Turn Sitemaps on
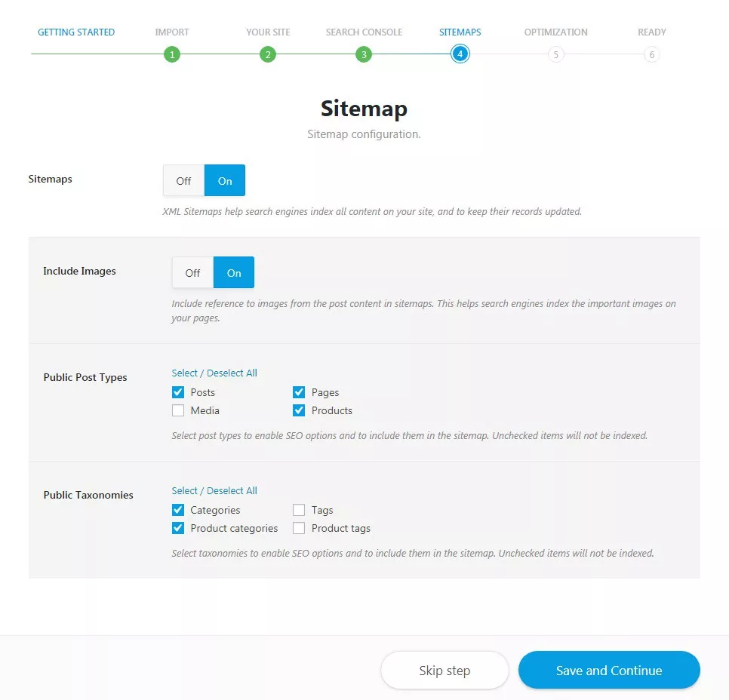 click(225, 180)
